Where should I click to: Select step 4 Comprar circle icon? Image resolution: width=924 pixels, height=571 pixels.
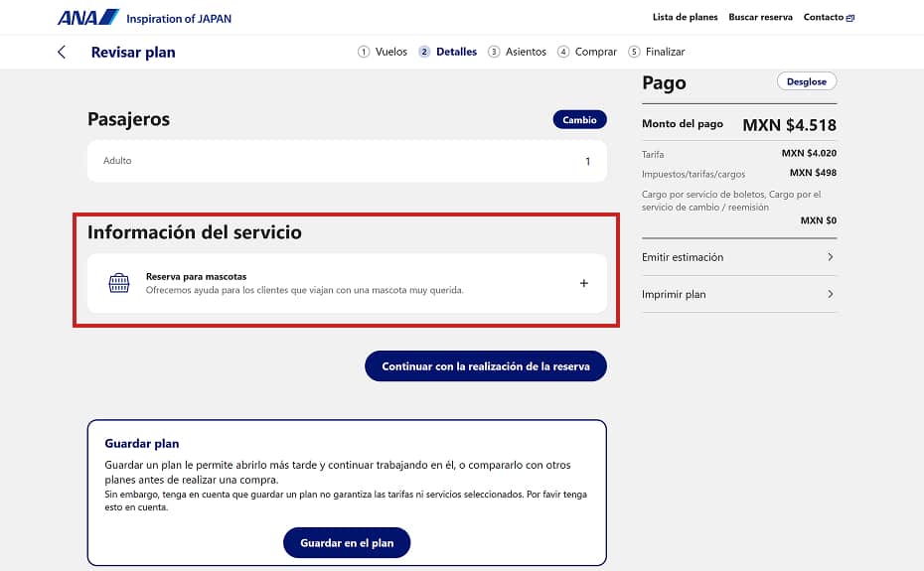pos(563,52)
